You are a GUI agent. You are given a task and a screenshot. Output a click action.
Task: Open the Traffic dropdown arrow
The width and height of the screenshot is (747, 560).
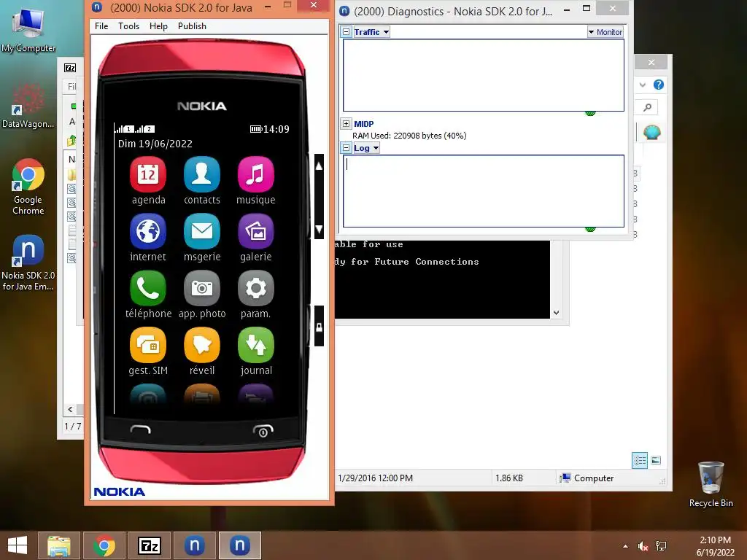tap(386, 32)
